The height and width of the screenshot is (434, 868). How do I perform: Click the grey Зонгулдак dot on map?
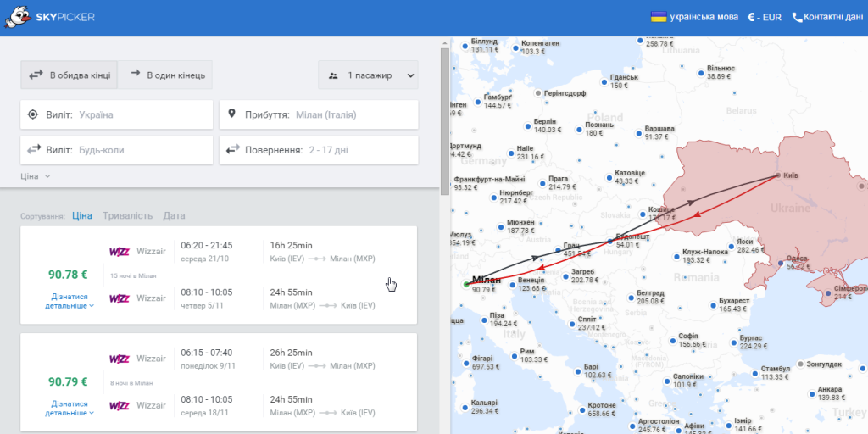[800, 364]
